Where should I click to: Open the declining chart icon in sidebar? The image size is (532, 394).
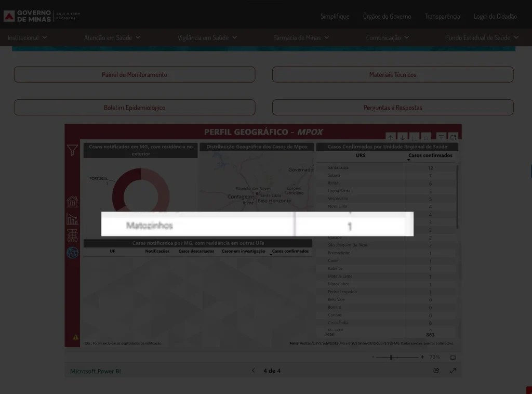coord(72,219)
